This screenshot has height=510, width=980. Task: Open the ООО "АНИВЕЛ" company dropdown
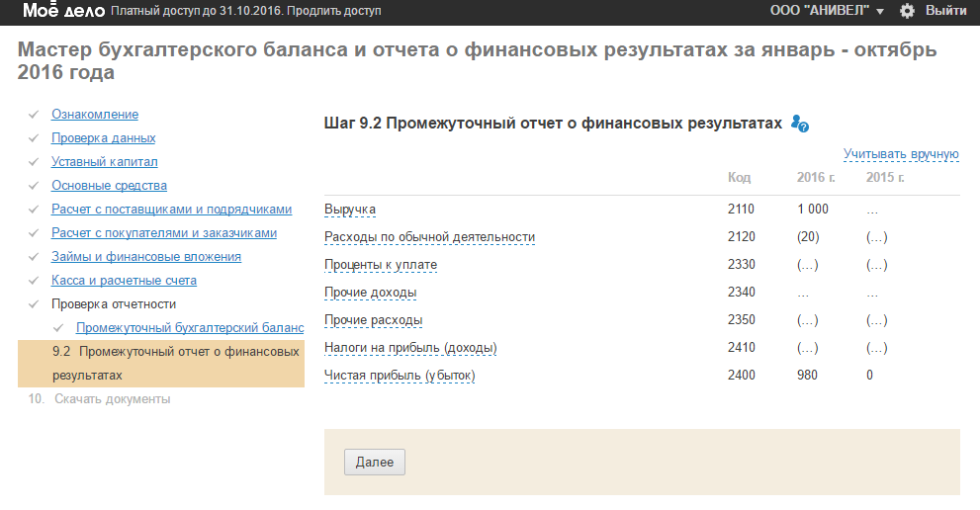pos(827,11)
